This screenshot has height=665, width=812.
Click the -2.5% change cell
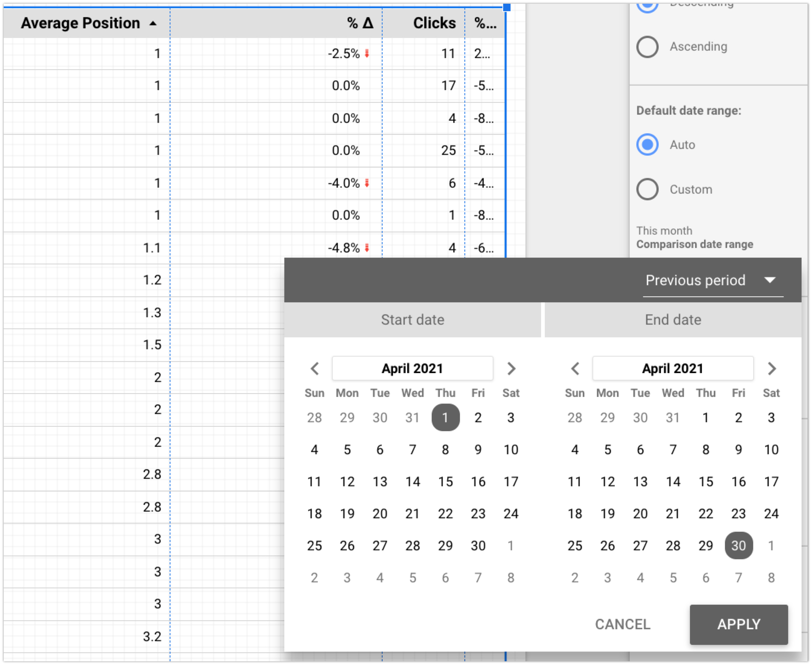point(344,54)
